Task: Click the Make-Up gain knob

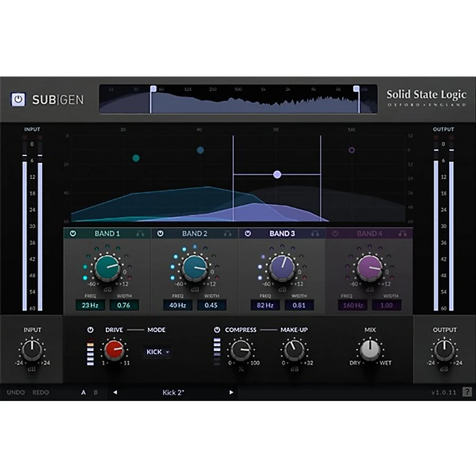Action: pos(294,350)
